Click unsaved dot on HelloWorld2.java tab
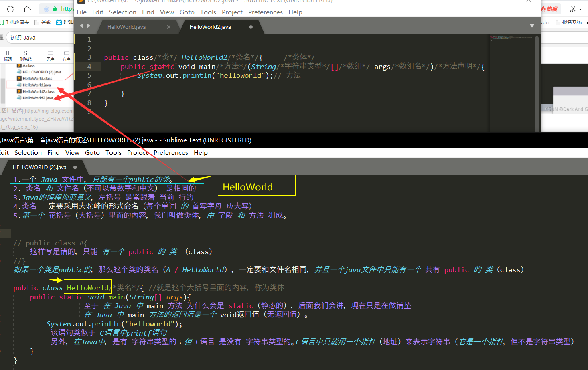 (251, 27)
